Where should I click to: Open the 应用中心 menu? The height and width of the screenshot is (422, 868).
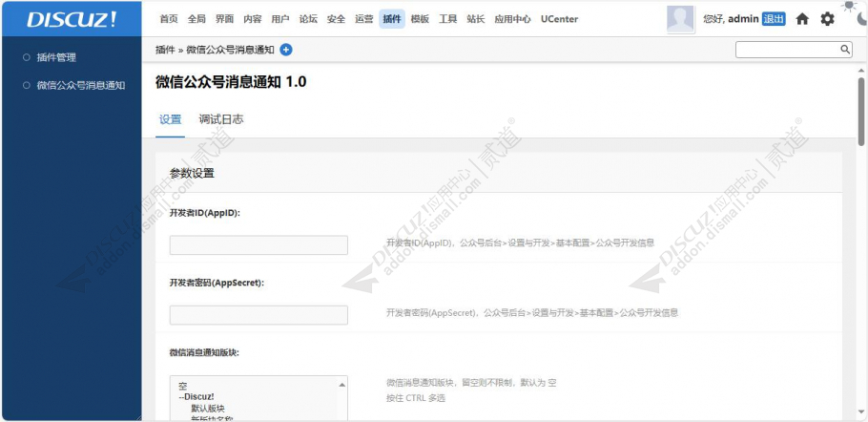512,19
